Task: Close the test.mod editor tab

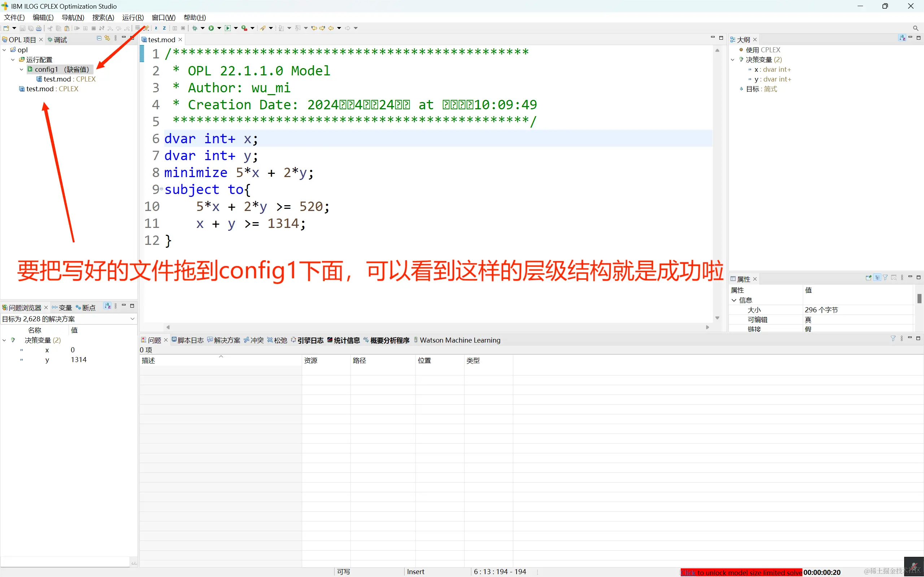Action: (x=180, y=40)
